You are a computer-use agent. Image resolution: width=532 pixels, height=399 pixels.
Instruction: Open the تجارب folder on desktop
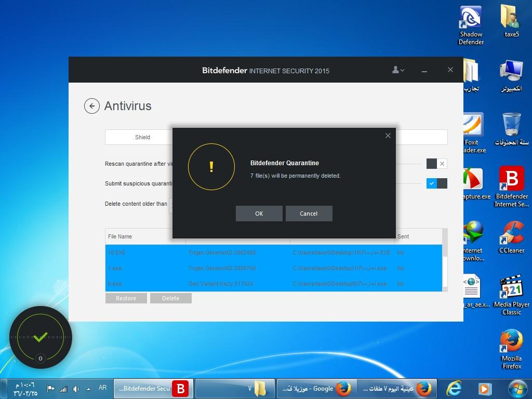pos(471,76)
